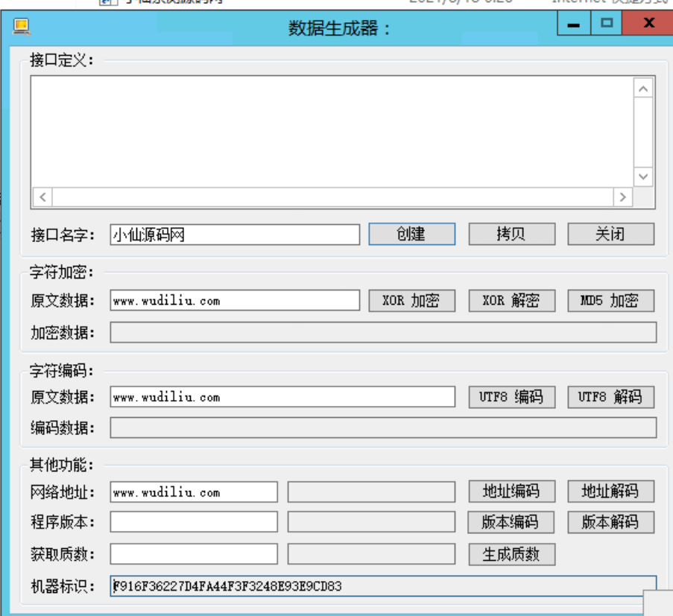This screenshot has height=616, width=673.
Task: Maximize the 数据生成器 window
Action: pos(607,23)
